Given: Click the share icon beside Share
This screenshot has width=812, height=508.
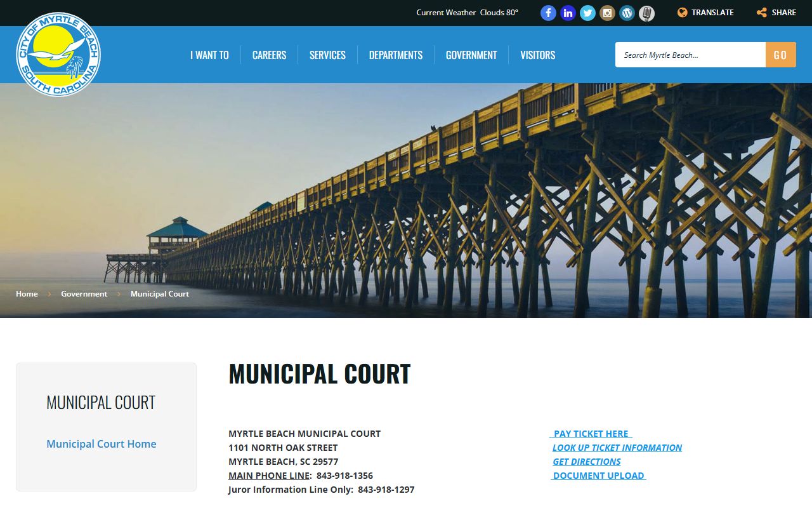Looking at the screenshot, I should [x=762, y=12].
